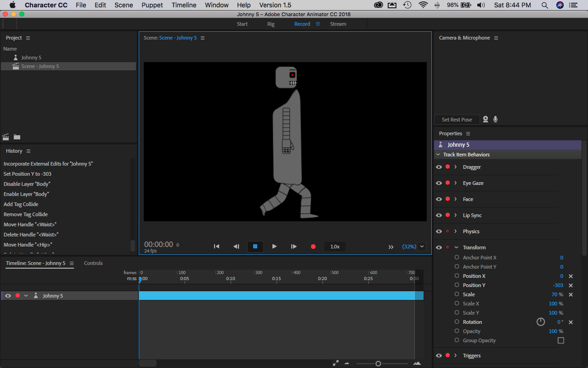Go to start of scene
Screen dimensions: 588x368
216,247
